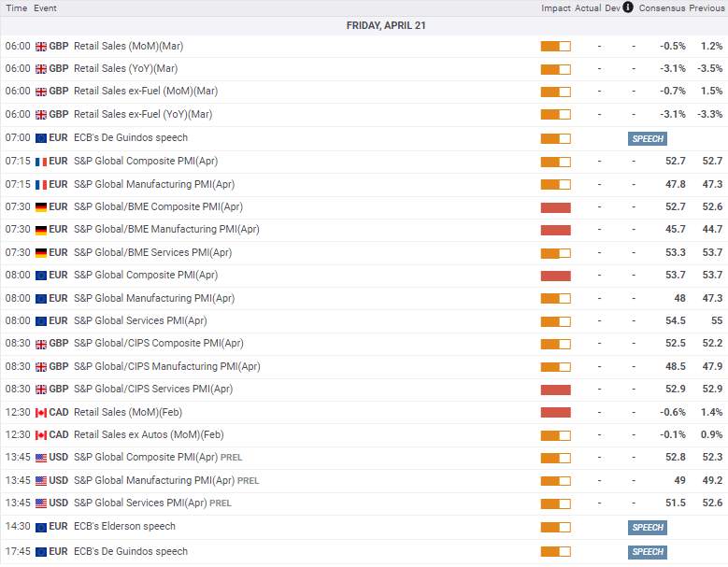
Task: Open Retail Sales ex Autos (MoM)(Feb) event
Action: tap(149, 434)
